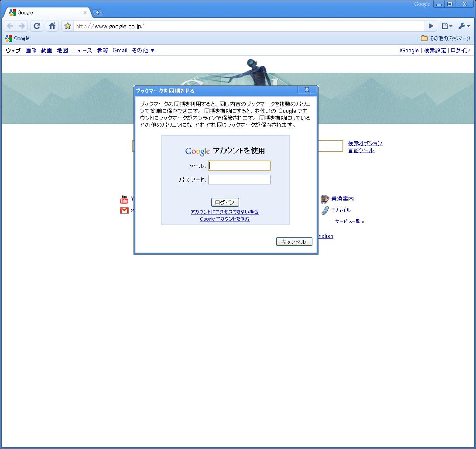Reload the page with the refresh icon

coord(37,26)
